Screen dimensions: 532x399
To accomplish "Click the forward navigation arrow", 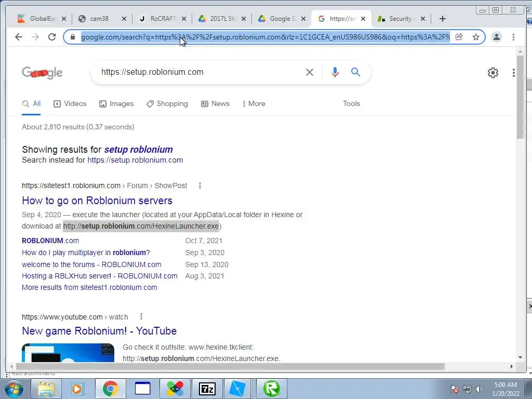I will point(35,37).
